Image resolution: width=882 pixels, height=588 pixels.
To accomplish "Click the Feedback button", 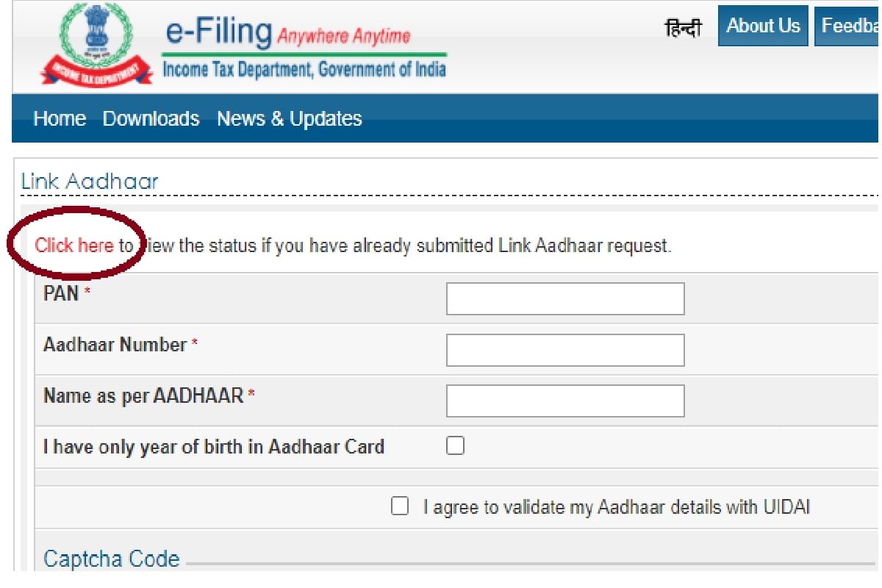I will (x=853, y=26).
